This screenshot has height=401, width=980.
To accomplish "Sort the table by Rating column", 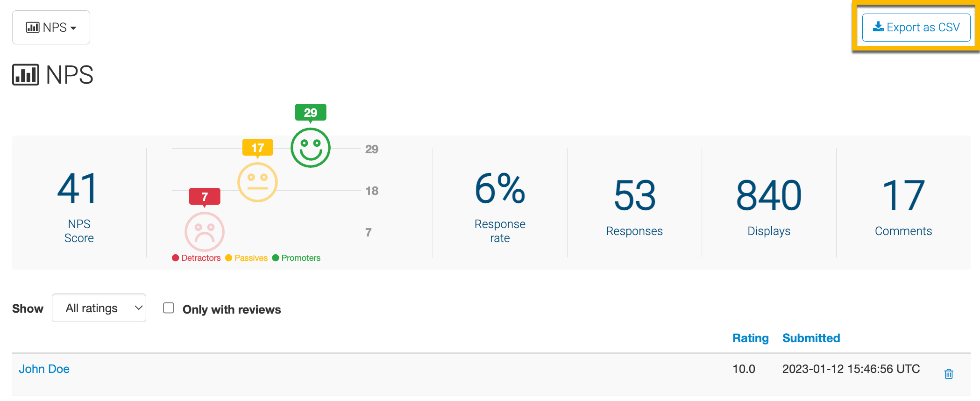I will click(x=750, y=338).
